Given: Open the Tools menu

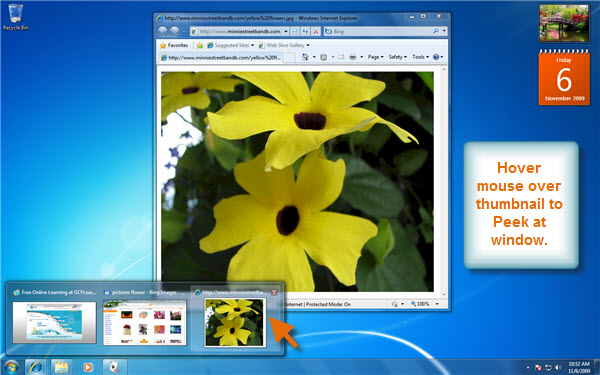Looking at the screenshot, I should coord(421,57).
